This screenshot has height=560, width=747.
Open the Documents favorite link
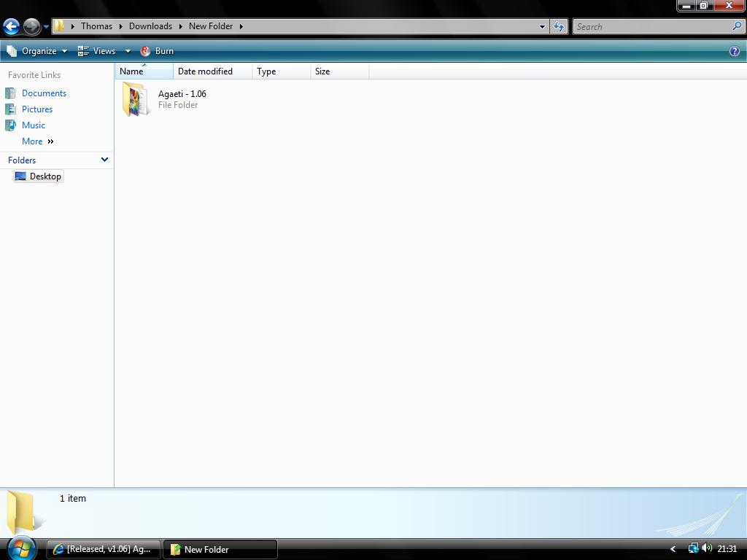[44, 93]
